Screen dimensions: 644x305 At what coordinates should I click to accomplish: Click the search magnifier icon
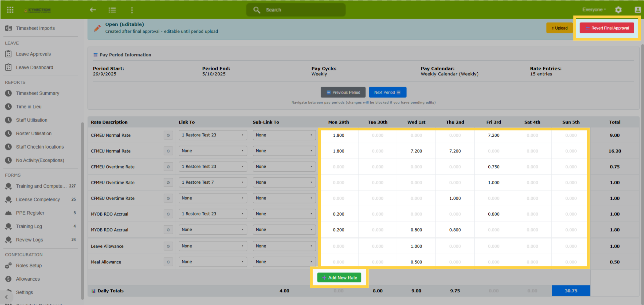point(257,10)
